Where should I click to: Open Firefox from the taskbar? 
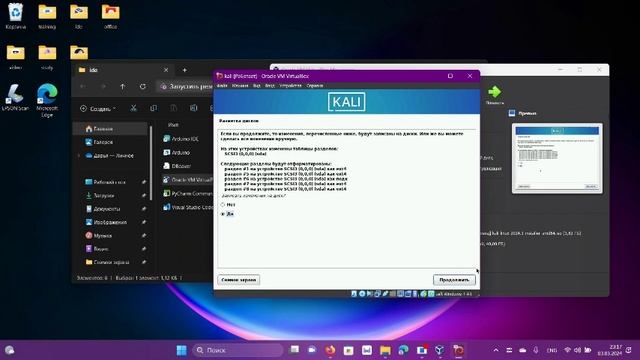click(x=330, y=350)
